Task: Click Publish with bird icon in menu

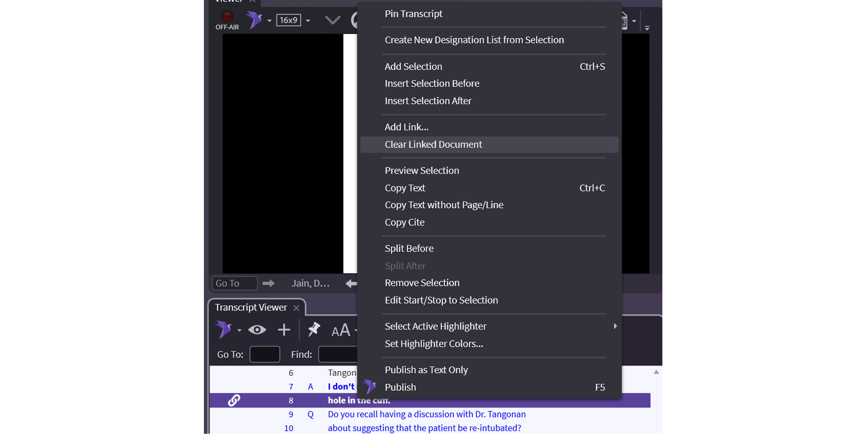Action: click(x=400, y=387)
